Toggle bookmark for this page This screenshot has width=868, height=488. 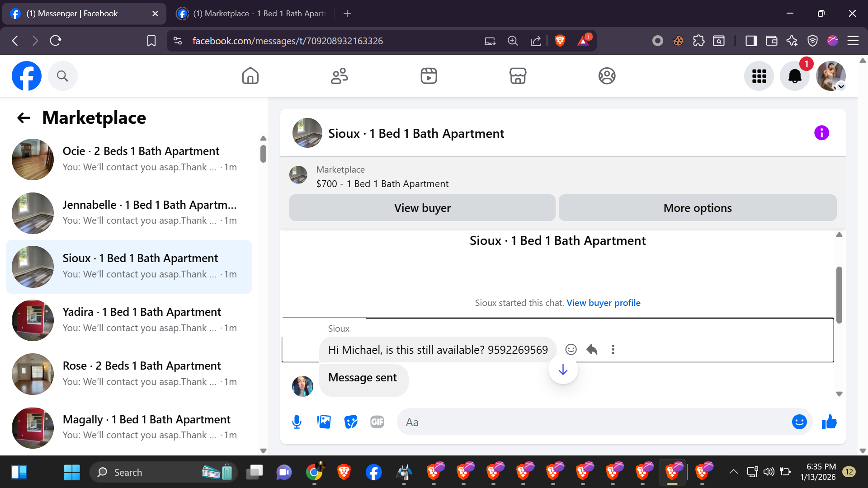point(151,41)
